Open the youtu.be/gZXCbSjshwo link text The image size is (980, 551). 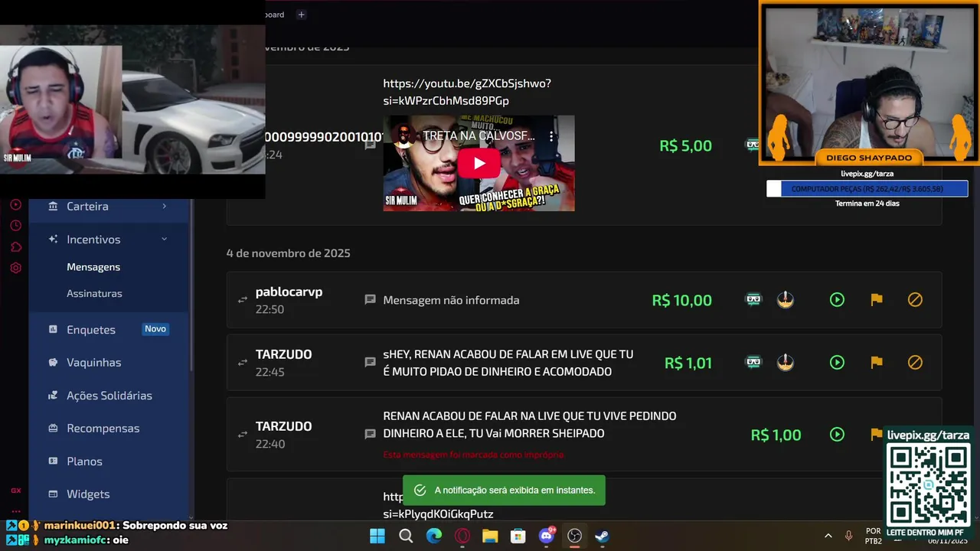coord(467,92)
